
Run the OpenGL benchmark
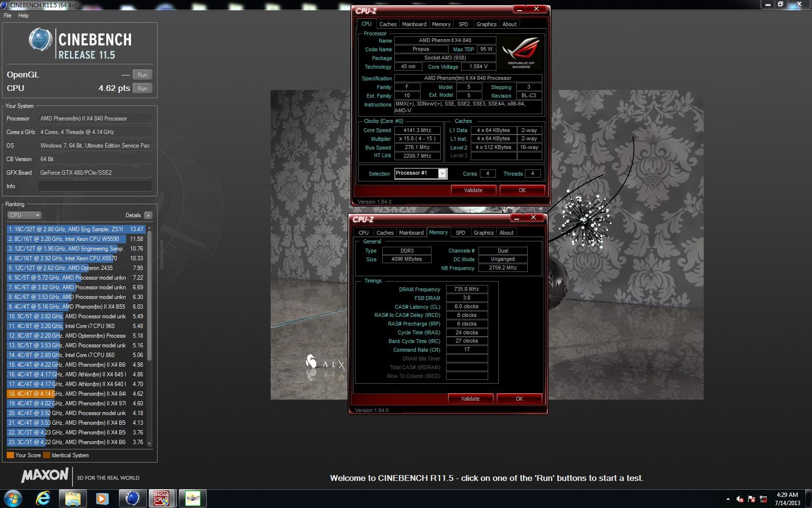[x=142, y=75]
